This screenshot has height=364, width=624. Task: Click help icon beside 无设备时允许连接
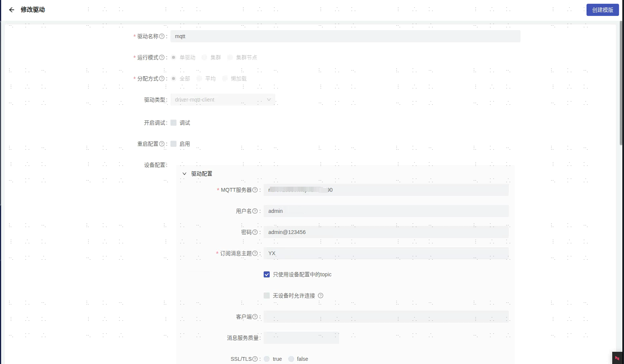tap(321, 296)
